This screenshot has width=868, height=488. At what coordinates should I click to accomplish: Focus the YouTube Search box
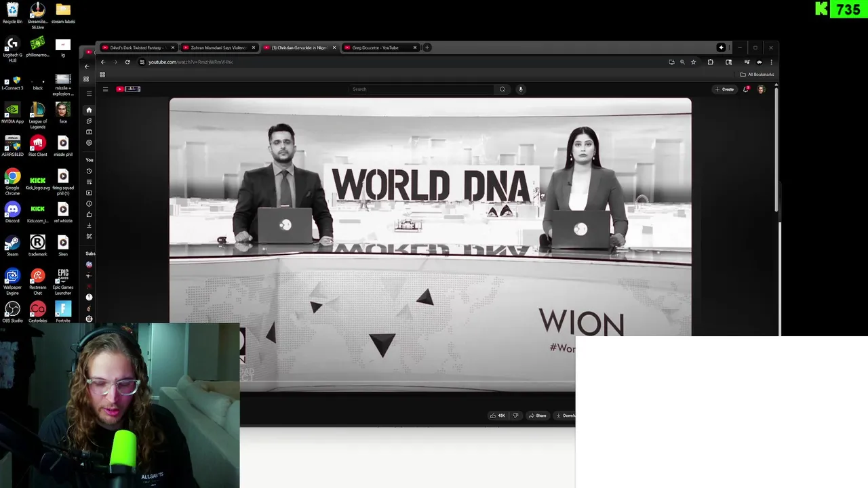point(422,89)
